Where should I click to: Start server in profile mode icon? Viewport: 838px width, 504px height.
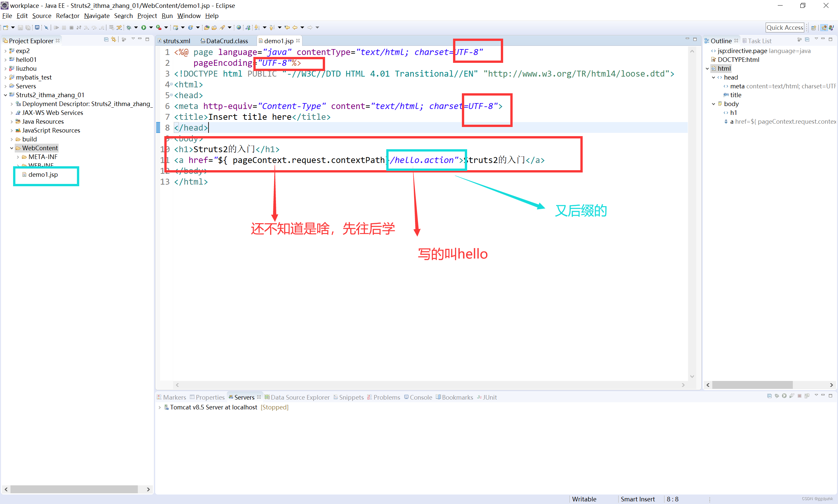coord(792,396)
